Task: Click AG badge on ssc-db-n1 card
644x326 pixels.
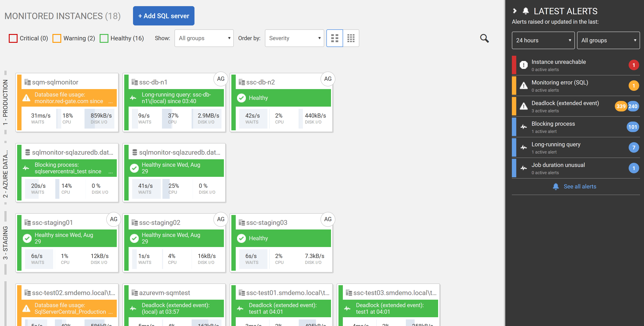Action: tap(221, 79)
